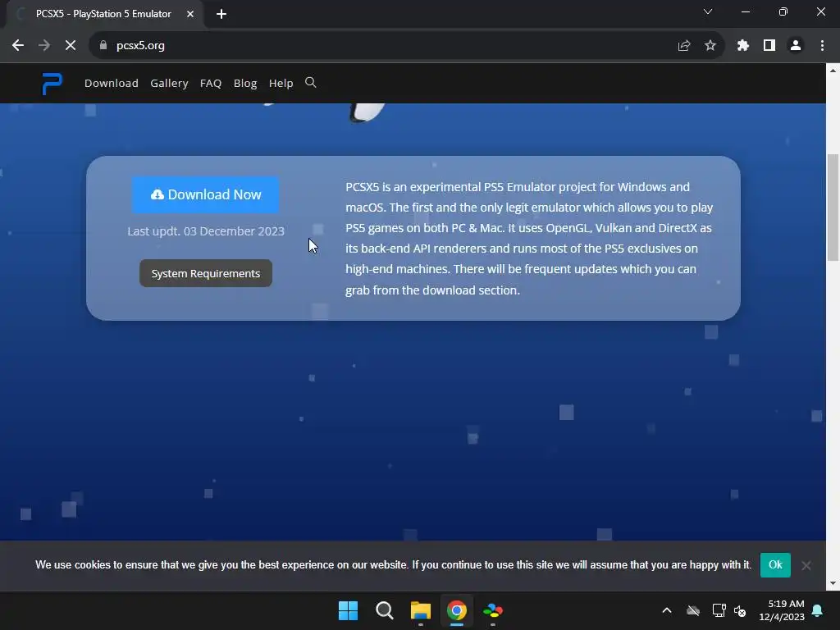Show hidden system tray icons
Image resolution: width=840 pixels, height=630 pixels.
point(667,610)
